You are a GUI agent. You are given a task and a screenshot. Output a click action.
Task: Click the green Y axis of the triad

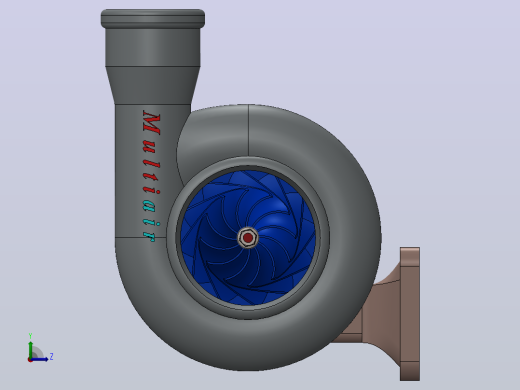[x=31, y=349]
